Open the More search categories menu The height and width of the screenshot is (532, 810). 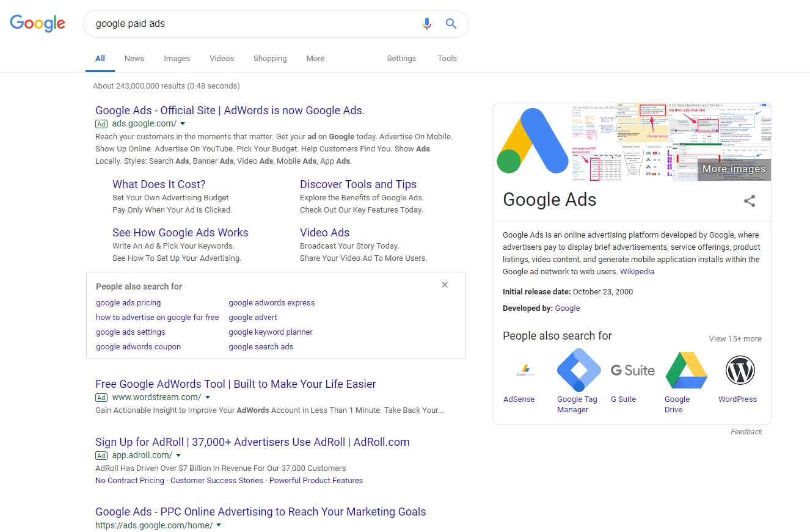point(315,59)
